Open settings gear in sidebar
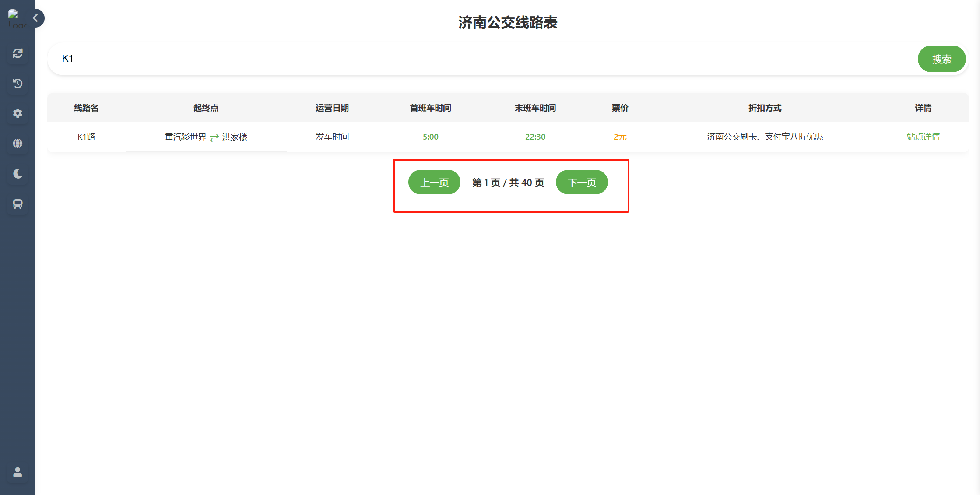The image size is (980, 495). [x=18, y=113]
